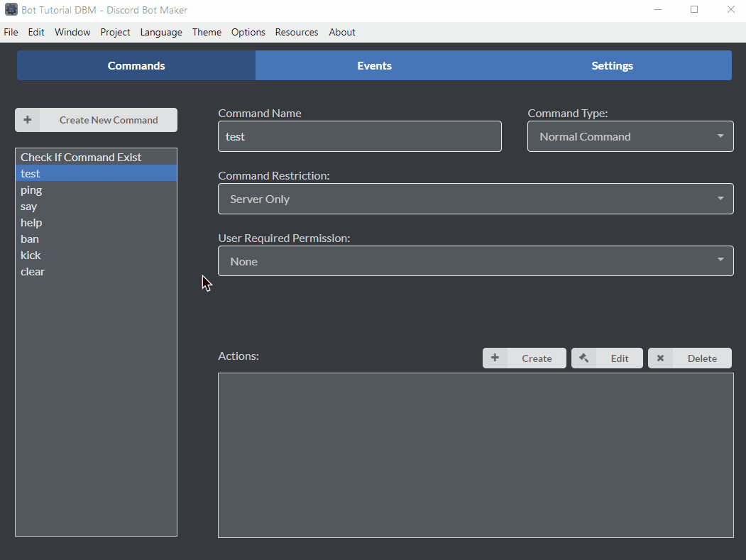Expand the Command Restriction dropdown
This screenshot has width=746, height=560.
coord(476,199)
